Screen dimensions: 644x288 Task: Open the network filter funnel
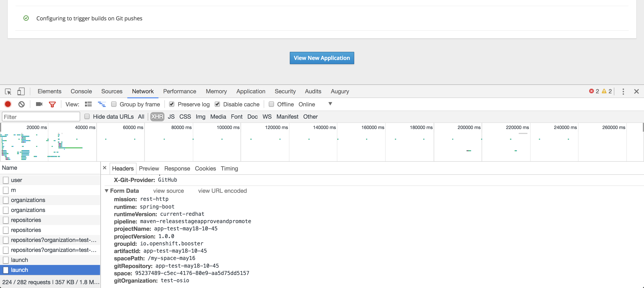click(x=52, y=104)
